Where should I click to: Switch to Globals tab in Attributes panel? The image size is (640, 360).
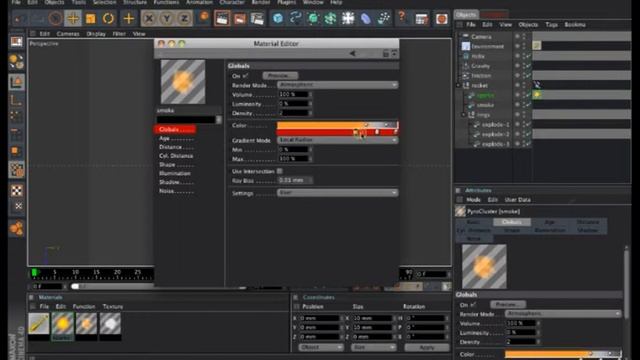(x=512, y=222)
